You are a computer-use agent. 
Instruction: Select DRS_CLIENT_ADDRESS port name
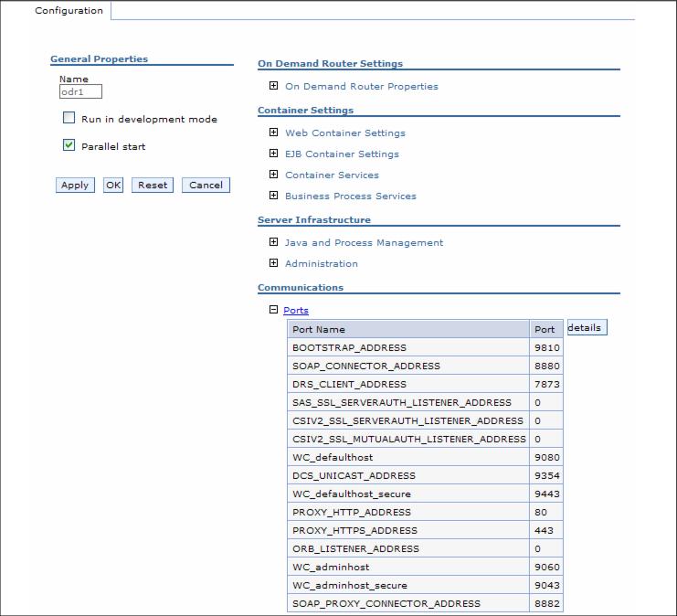[x=349, y=384]
